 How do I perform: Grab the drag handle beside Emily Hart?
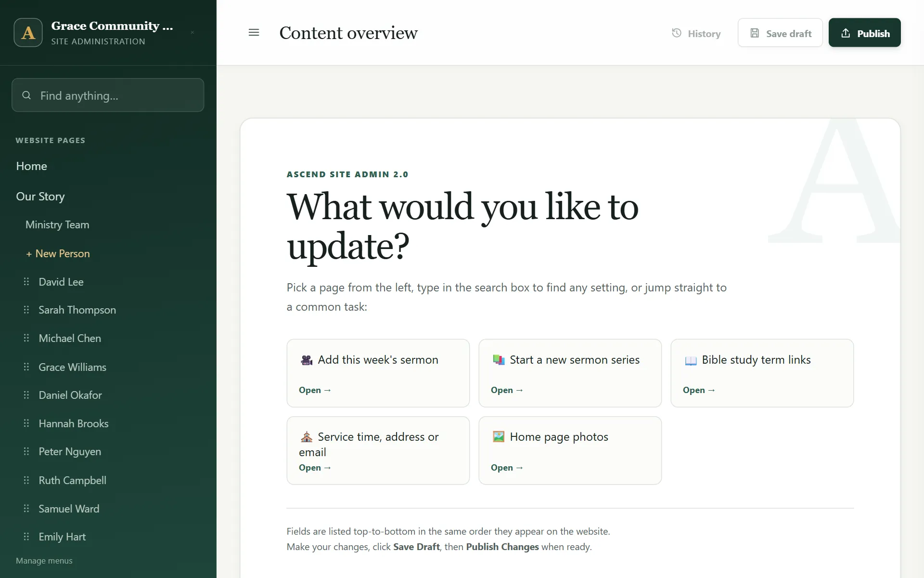click(26, 537)
